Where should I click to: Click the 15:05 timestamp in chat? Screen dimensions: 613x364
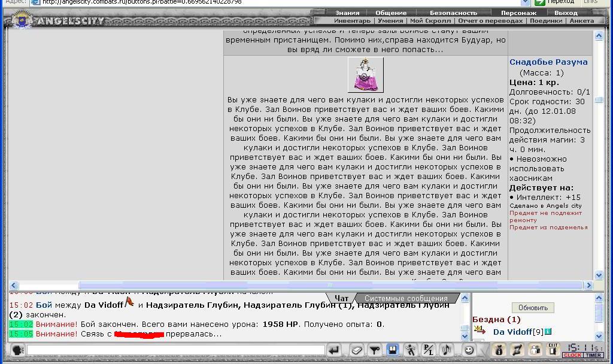pyautogui.click(x=21, y=334)
